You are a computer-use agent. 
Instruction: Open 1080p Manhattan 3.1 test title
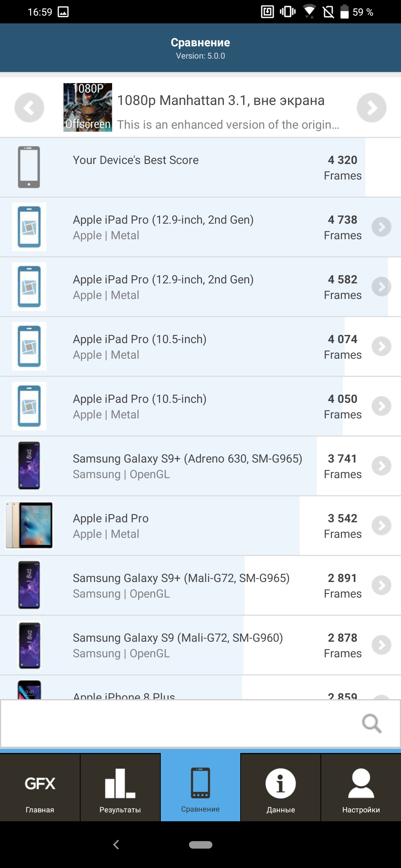click(221, 101)
